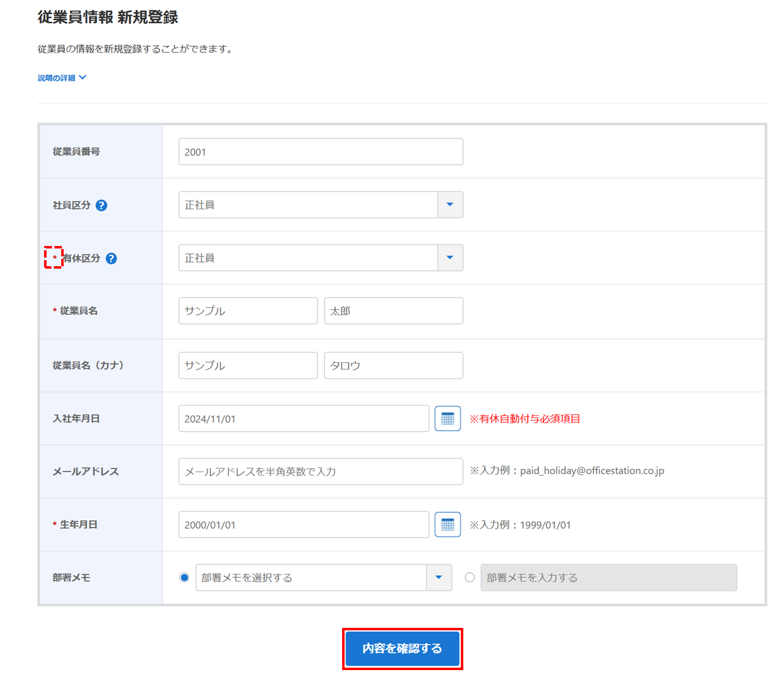Expand the 説明の詳細 section
Viewport: 784px width, 675px height.
pyautogui.click(x=62, y=78)
